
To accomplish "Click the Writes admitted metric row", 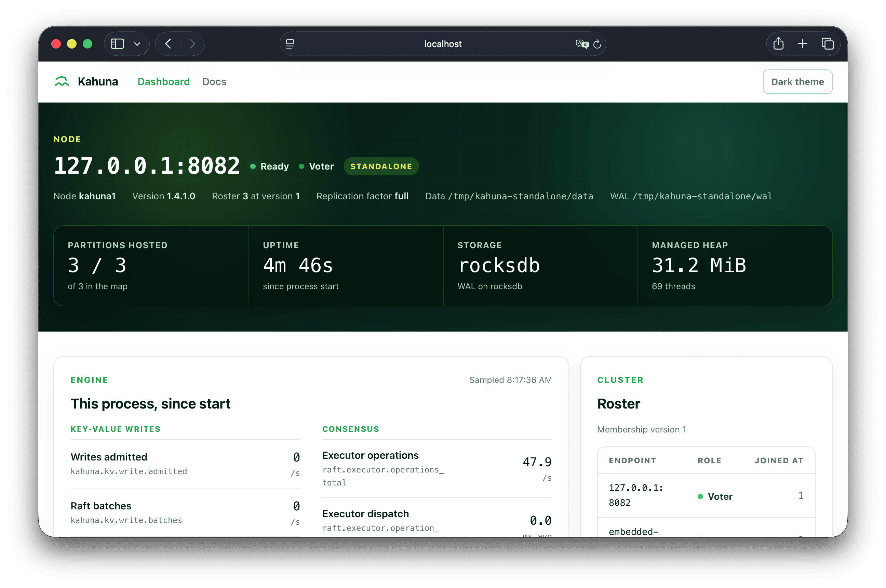I will (x=185, y=464).
